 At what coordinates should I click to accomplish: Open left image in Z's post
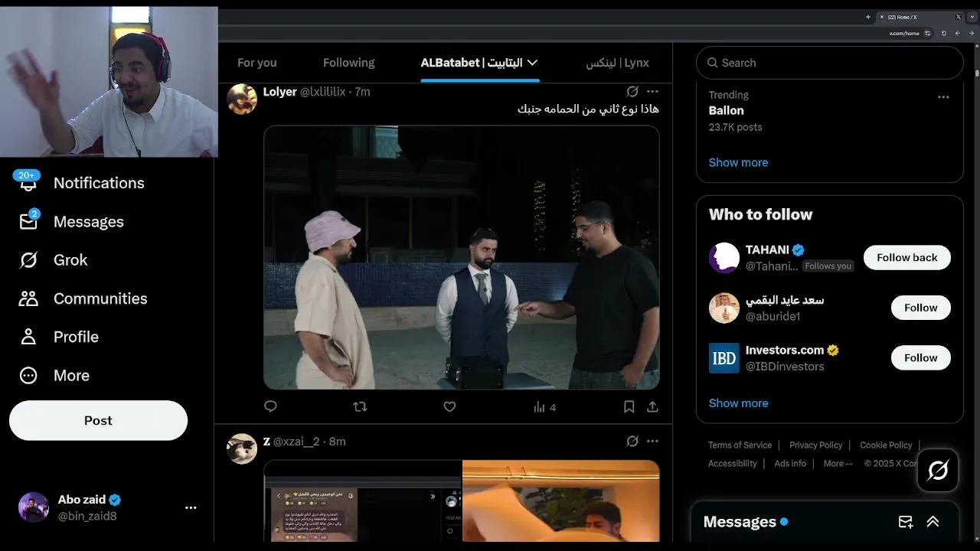(363, 501)
